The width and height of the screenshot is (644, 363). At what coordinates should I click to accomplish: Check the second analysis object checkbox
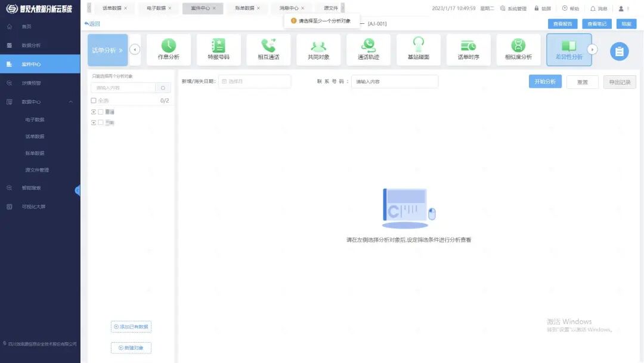(x=100, y=122)
